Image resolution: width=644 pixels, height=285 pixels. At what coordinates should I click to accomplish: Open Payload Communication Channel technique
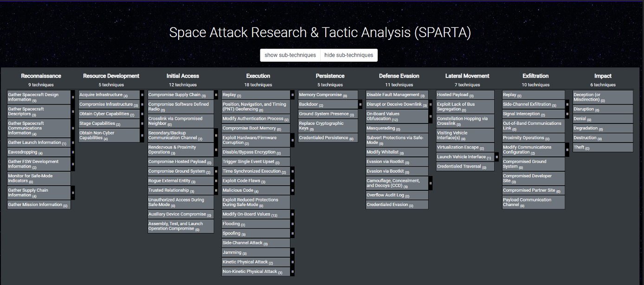click(x=534, y=202)
